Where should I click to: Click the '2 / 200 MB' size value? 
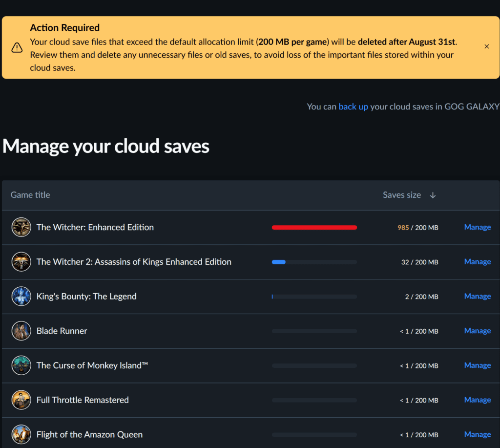pyautogui.click(x=421, y=297)
